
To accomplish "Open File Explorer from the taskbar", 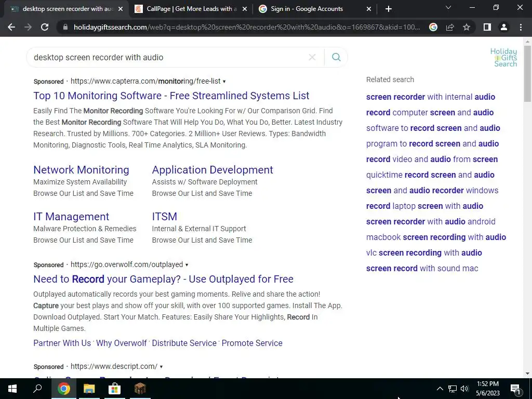I will [x=89, y=389].
